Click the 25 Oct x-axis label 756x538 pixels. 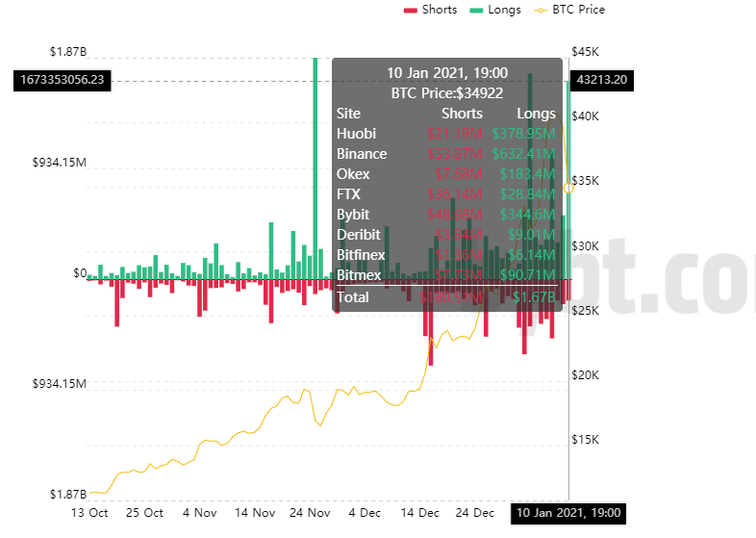144,513
